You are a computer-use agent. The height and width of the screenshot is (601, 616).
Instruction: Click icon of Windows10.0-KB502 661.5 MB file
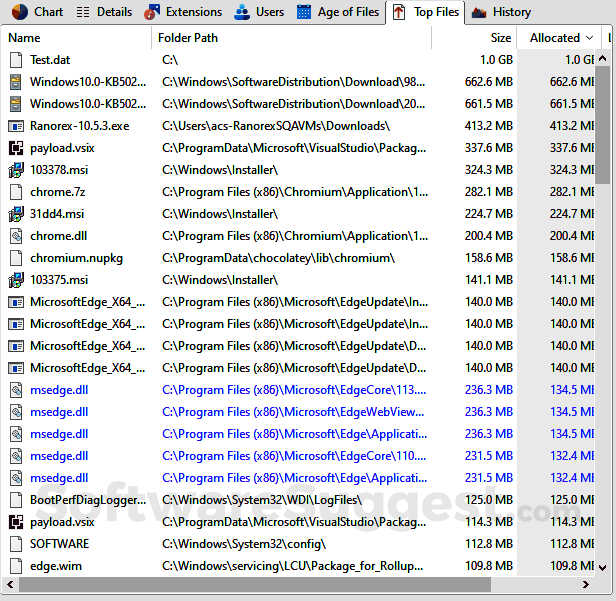point(16,104)
